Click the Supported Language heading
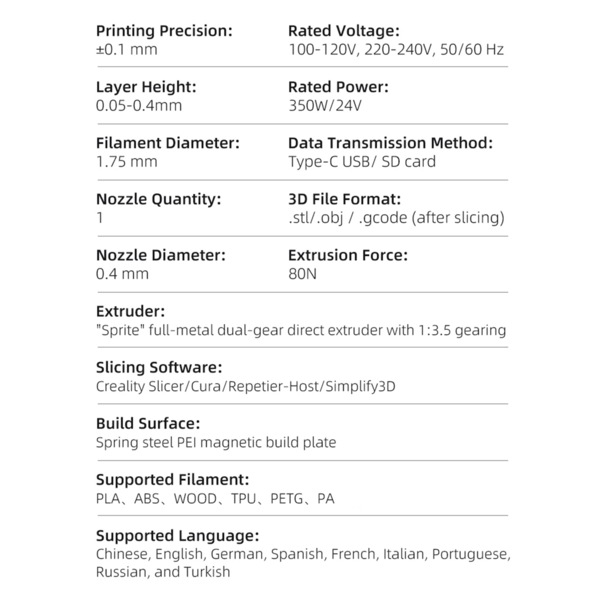 pos(177,536)
